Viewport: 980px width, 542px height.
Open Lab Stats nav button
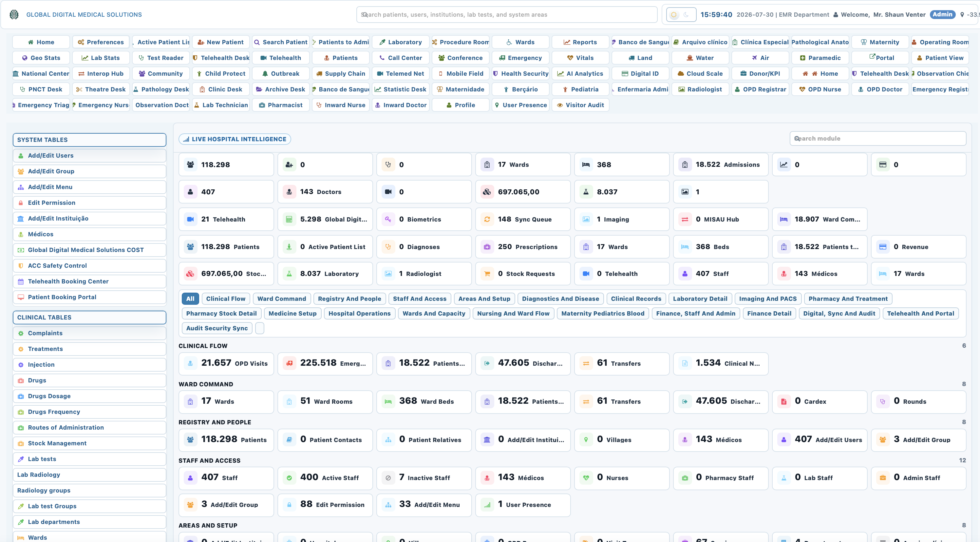[x=101, y=58]
